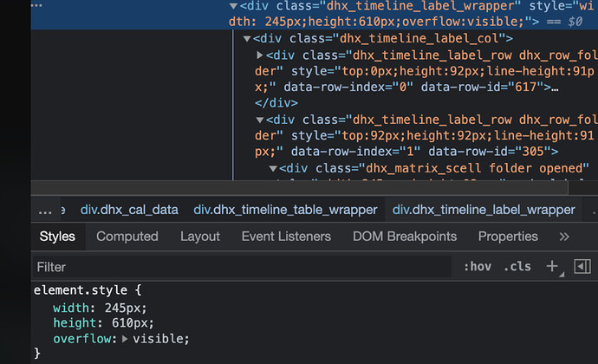Toggle the :hov element state panel
Viewport: 598px width, 364px height.
point(478,266)
